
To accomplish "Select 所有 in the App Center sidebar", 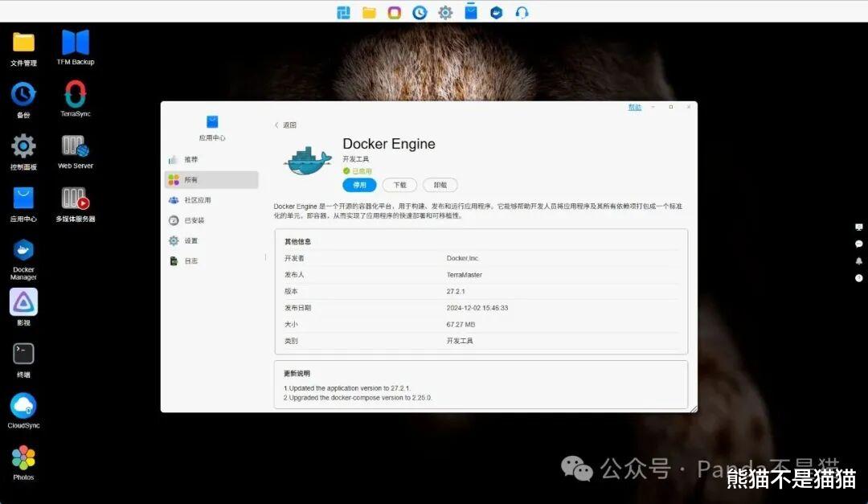I will coord(211,179).
